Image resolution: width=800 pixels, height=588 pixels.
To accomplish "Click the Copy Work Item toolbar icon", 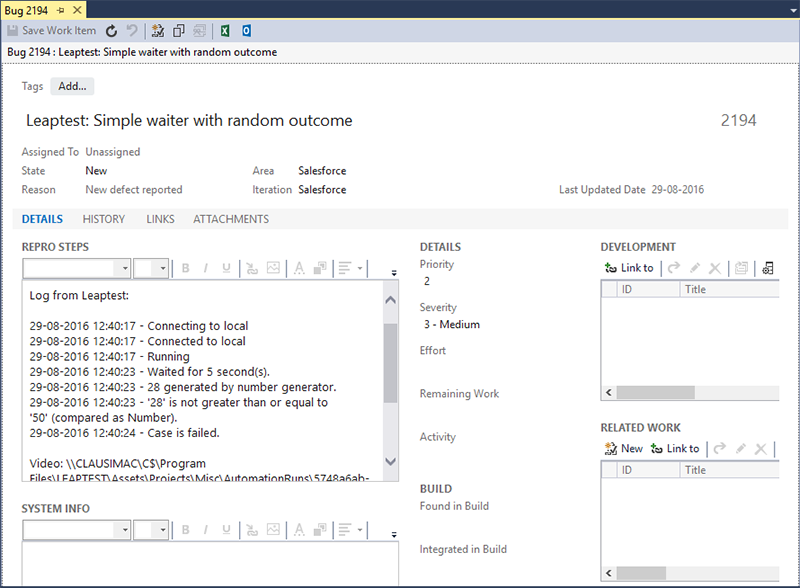I will (179, 31).
